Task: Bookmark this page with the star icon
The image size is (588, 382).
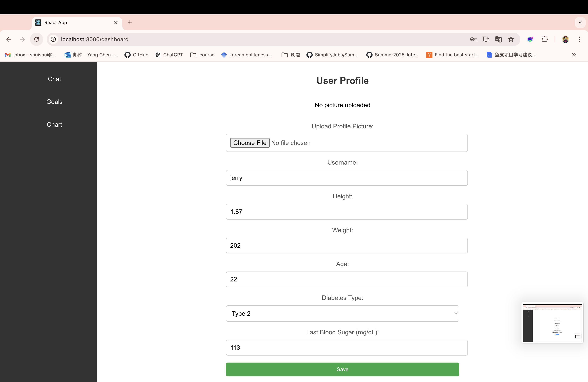Action: (511, 39)
